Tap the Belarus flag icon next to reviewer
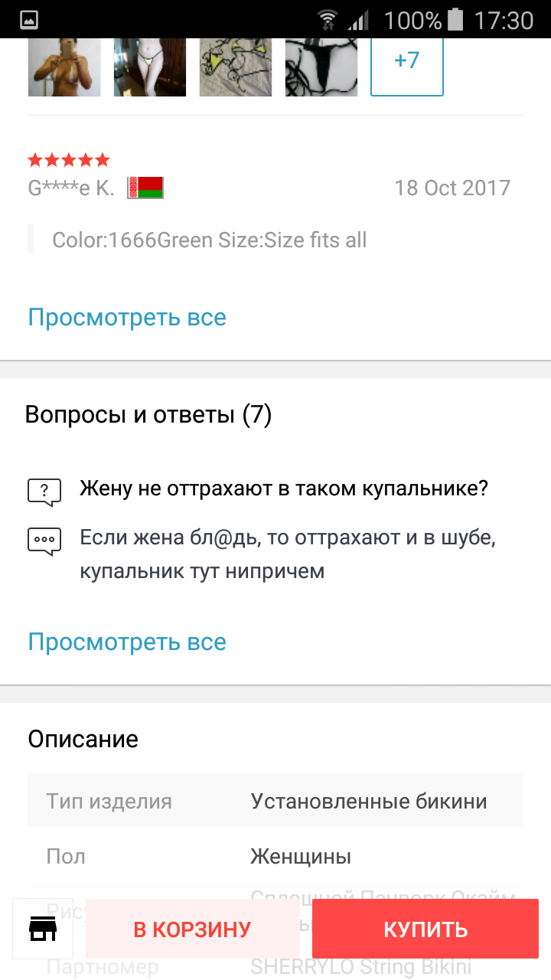The image size is (551, 980). click(x=145, y=188)
